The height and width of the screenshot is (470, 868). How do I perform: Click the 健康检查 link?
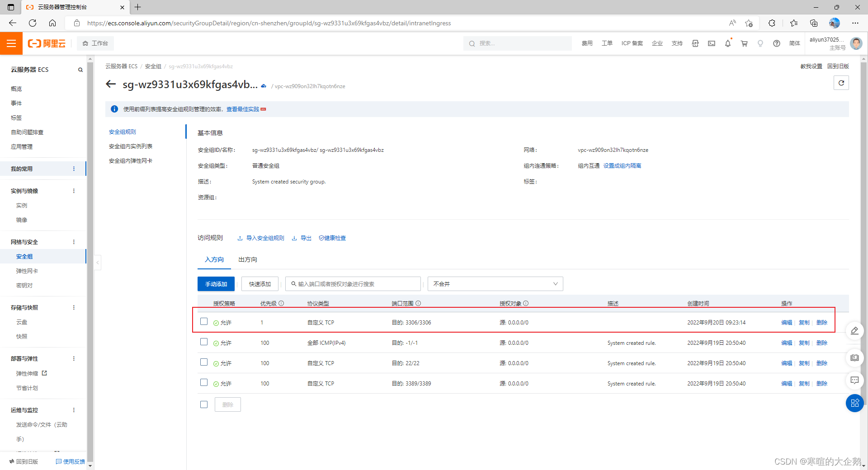pos(332,238)
